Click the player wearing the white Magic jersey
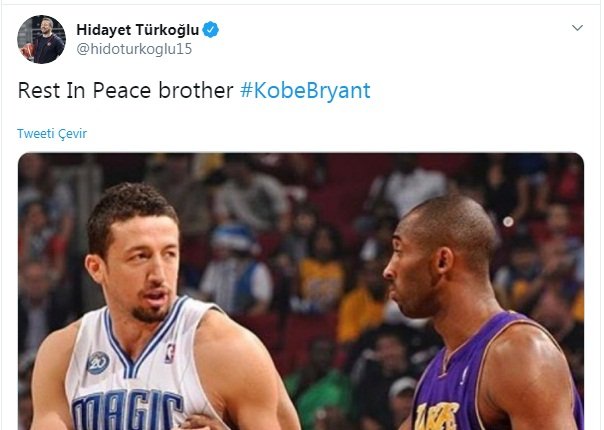Screen dimensions: 604x430 pos(154,308)
